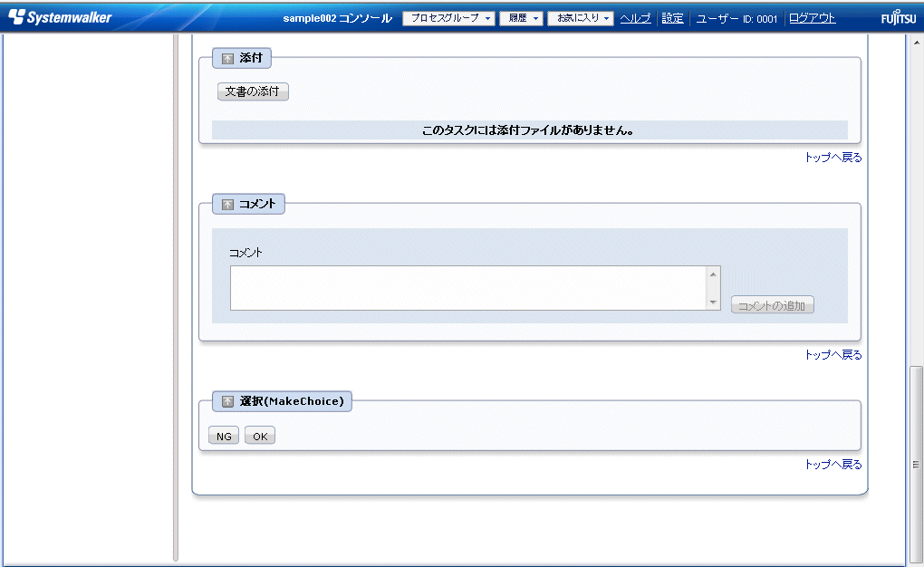Collapse the コメント section arrow icon
Viewport: 924px width, 567px height.
(x=227, y=205)
